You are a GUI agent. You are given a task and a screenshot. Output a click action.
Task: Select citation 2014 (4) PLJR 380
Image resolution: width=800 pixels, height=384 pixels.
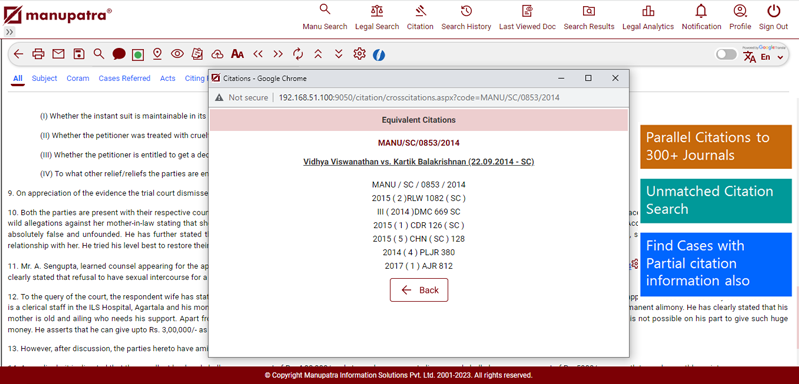pos(418,252)
